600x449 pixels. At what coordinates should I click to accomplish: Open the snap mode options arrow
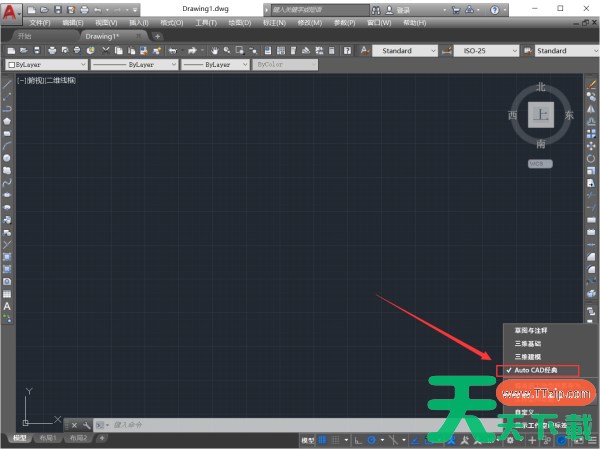346,440
